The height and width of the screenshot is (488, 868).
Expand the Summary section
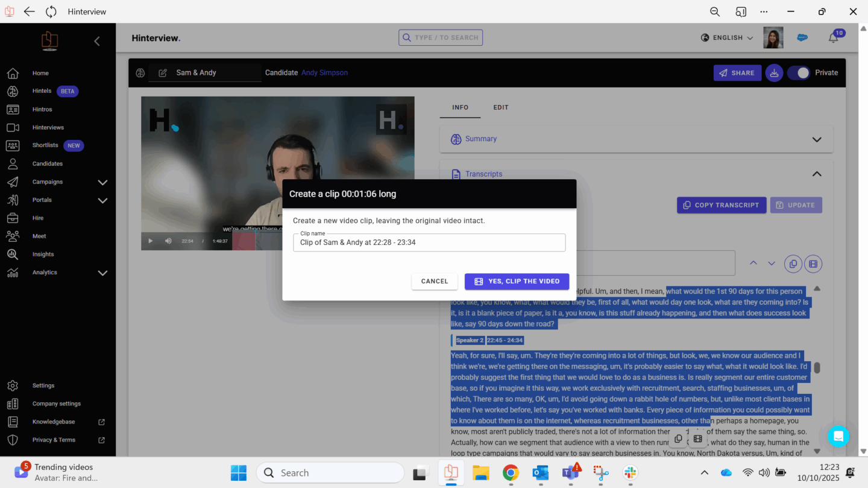(816, 139)
